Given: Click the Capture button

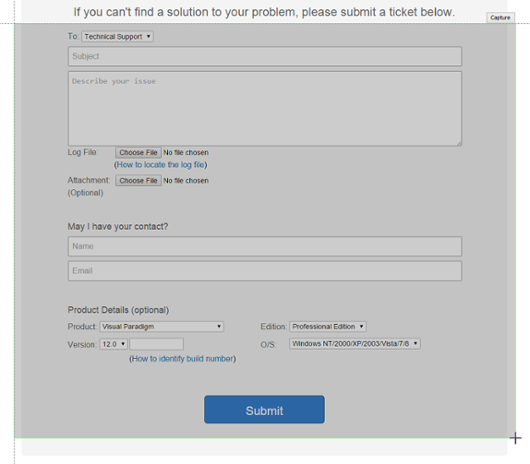Looking at the screenshot, I should (500, 18).
